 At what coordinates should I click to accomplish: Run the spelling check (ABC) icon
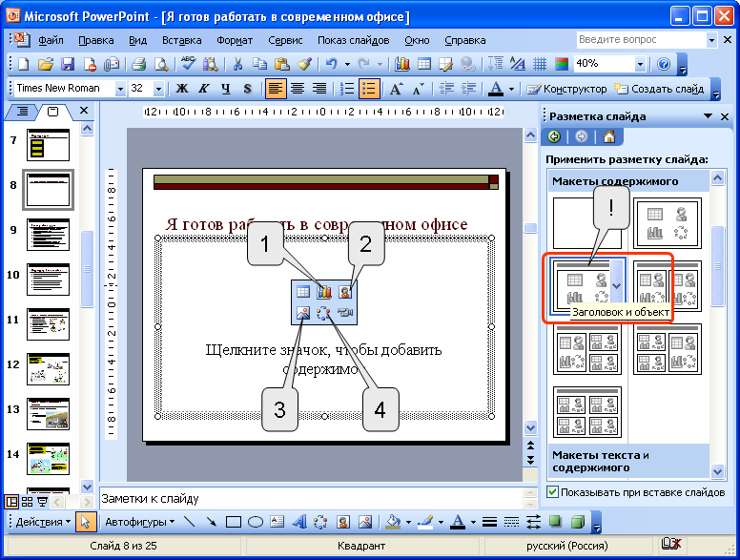pyautogui.click(x=188, y=63)
